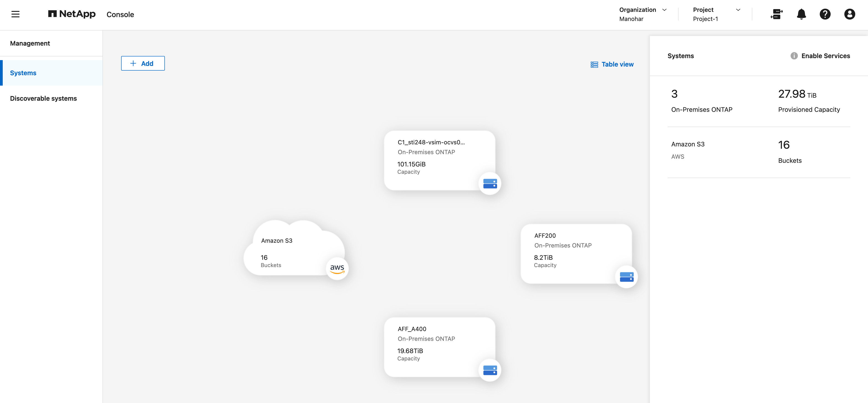Select Systems in the Management sidebar
Image resolution: width=868 pixels, height=403 pixels.
[51, 73]
